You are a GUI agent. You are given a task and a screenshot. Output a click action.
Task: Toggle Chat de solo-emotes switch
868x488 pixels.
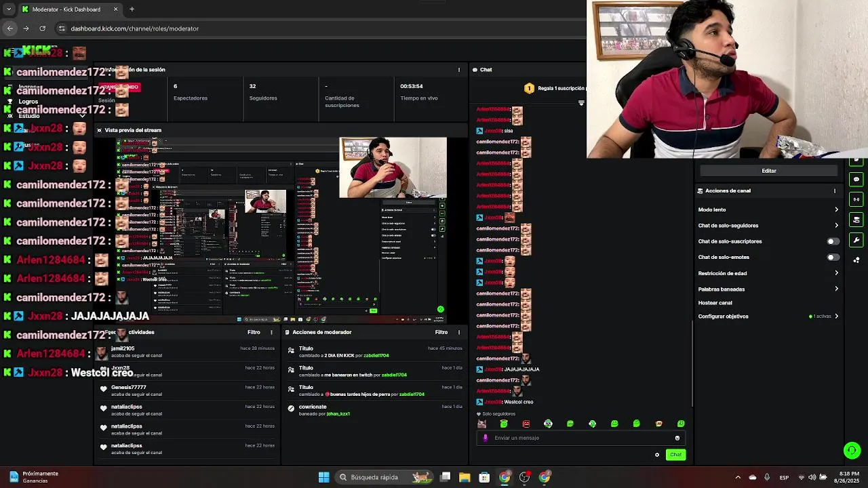(x=833, y=258)
